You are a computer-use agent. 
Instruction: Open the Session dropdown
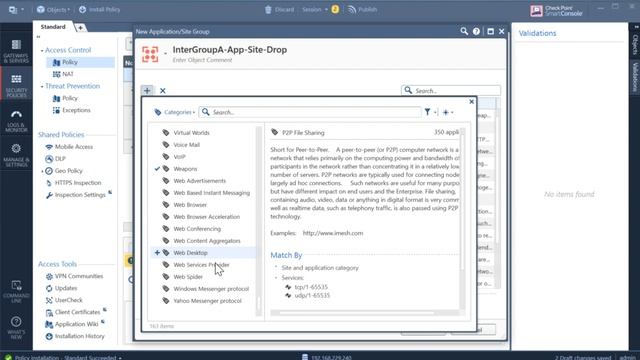315,9
